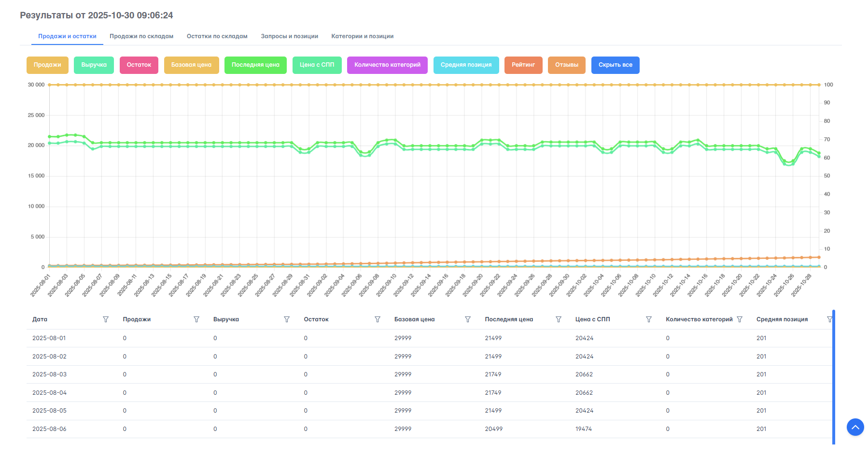Hide the Остаток chart series

[x=139, y=65]
